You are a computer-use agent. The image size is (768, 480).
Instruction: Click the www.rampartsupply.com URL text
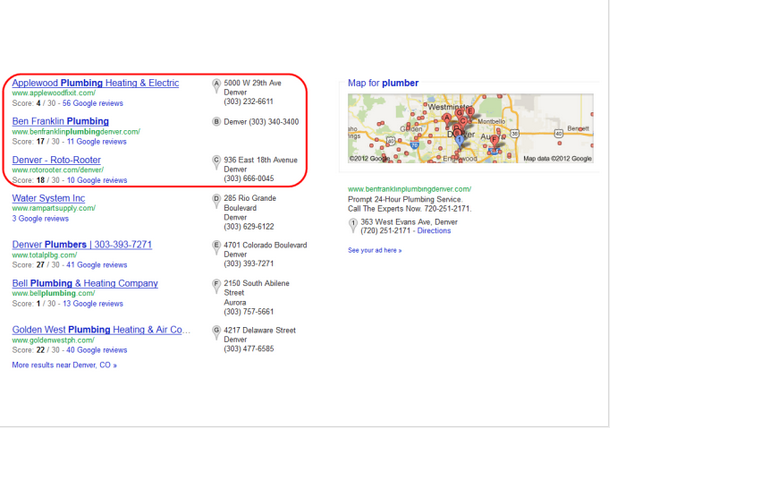[x=54, y=208]
